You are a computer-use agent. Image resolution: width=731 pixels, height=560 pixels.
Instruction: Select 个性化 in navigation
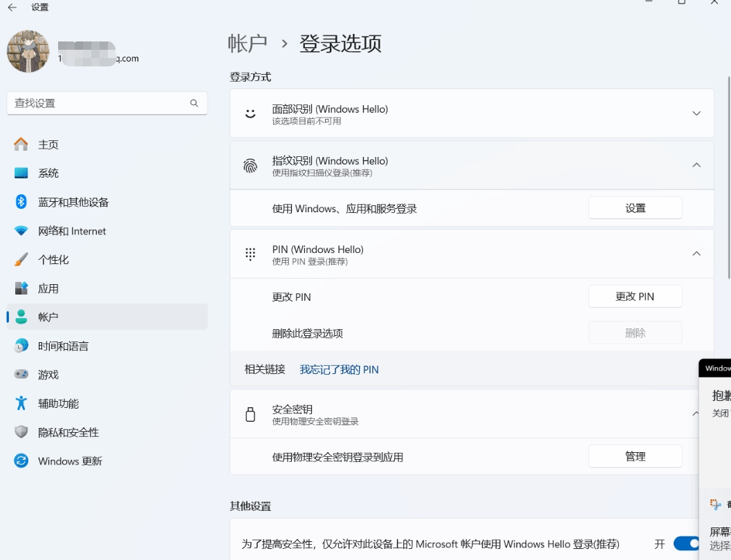107,259
